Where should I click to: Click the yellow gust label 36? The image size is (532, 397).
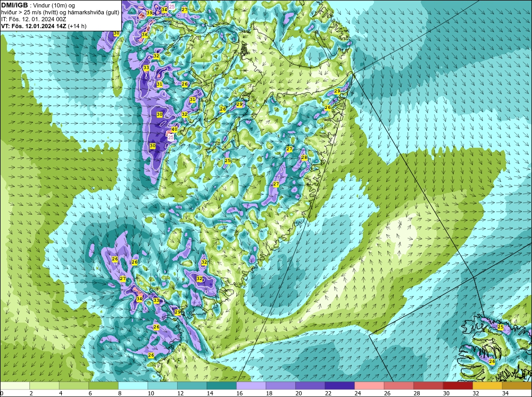[x=145, y=35]
